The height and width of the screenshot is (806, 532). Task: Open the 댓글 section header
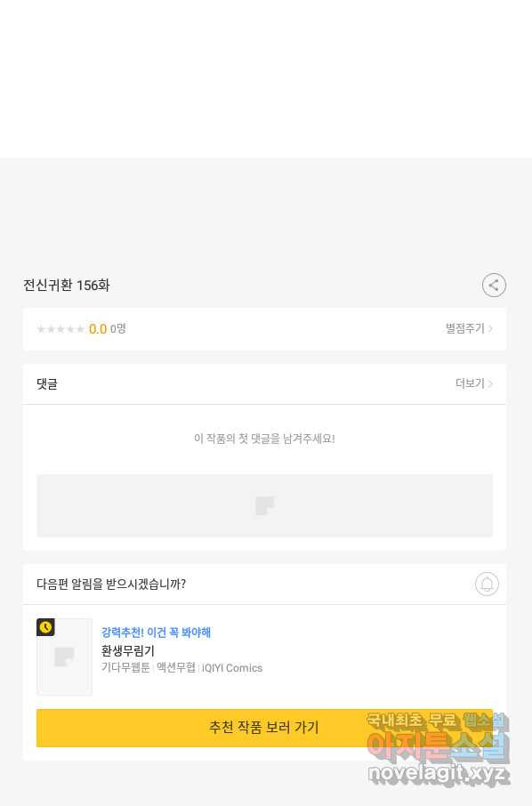pyautogui.click(x=47, y=383)
